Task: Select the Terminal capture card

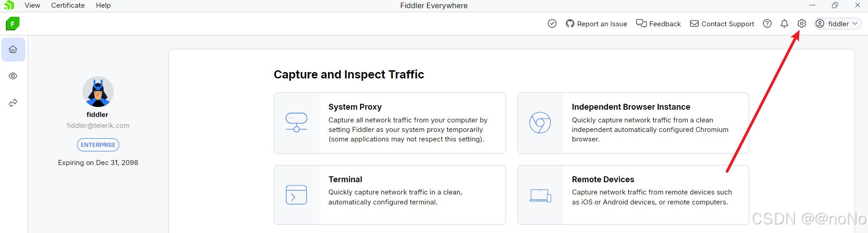Action: tap(390, 195)
